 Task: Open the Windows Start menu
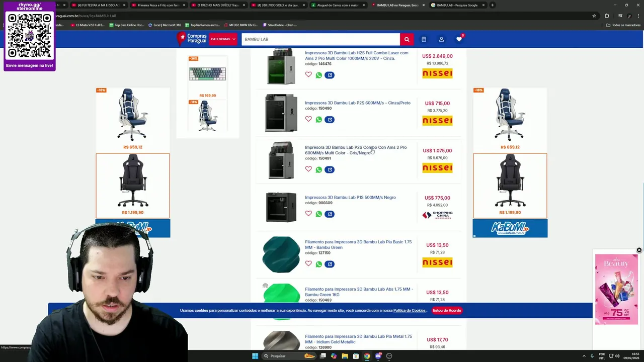tap(255, 356)
